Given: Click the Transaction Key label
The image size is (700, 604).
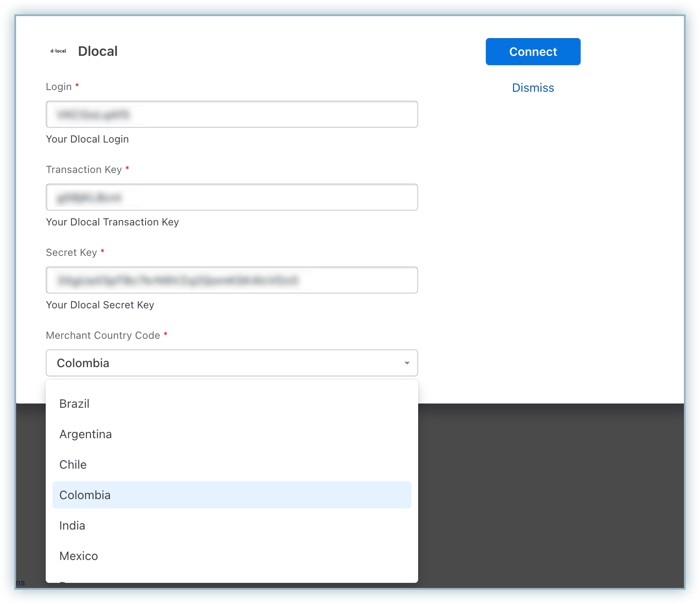Looking at the screenshot, I should [x=84, y=170].
